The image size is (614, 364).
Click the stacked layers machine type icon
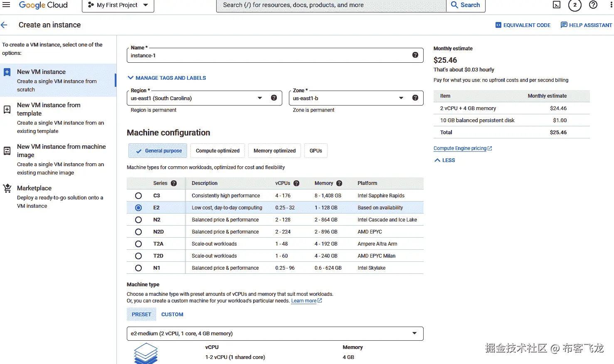(146, 353)
